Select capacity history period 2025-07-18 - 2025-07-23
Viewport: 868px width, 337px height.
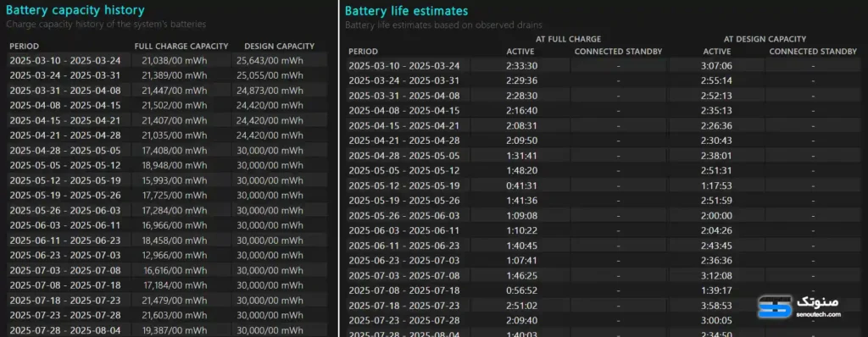click(64, 300)
